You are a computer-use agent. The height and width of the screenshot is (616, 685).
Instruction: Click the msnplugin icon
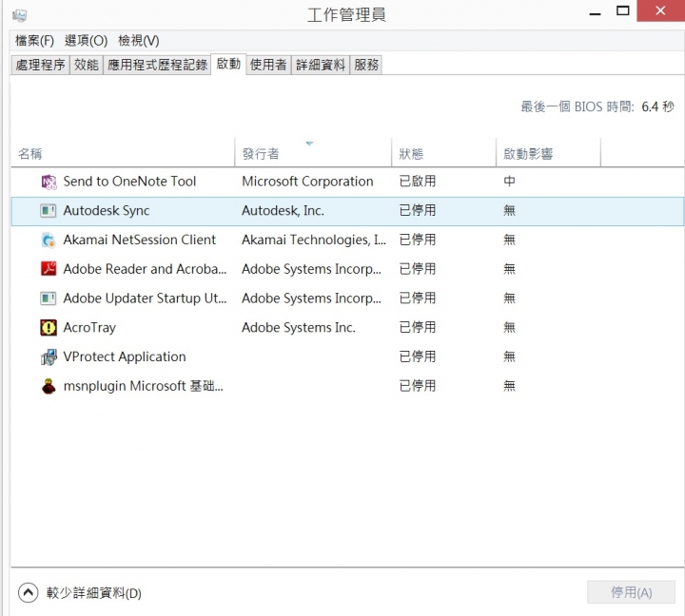coord(49,386)
